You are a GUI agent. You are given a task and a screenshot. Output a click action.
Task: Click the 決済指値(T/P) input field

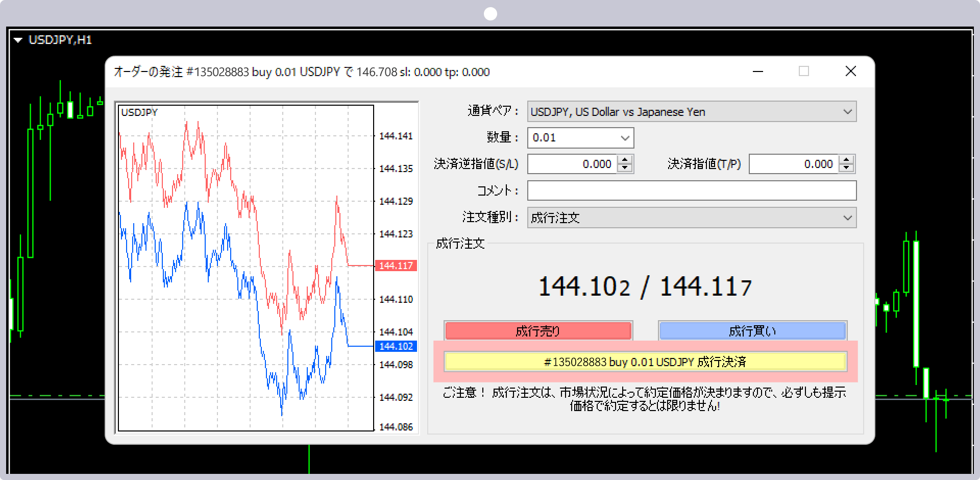pos(794,164)
